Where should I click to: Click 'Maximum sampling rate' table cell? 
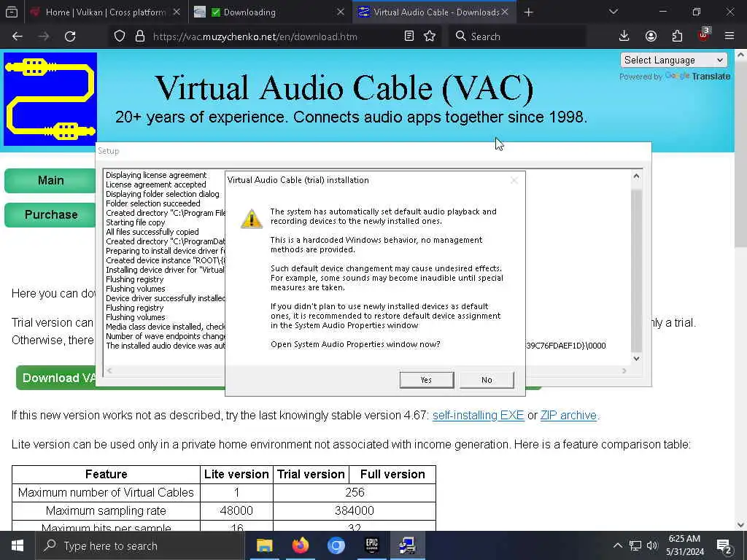[106, 510]
